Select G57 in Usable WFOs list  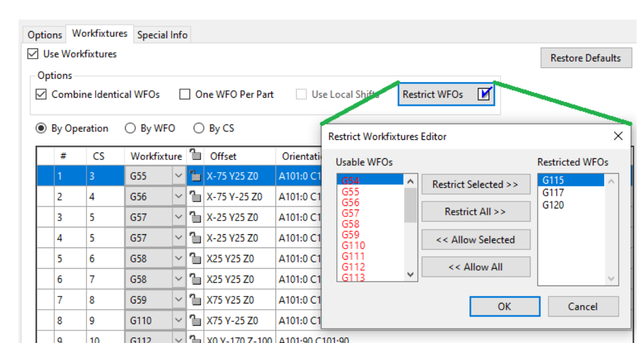(x=371, y=213)
